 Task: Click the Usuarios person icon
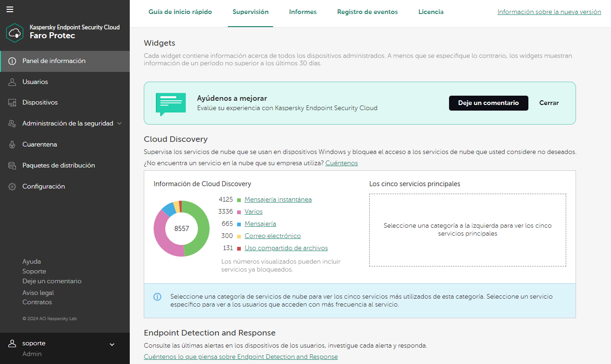(x=13, y=82)
